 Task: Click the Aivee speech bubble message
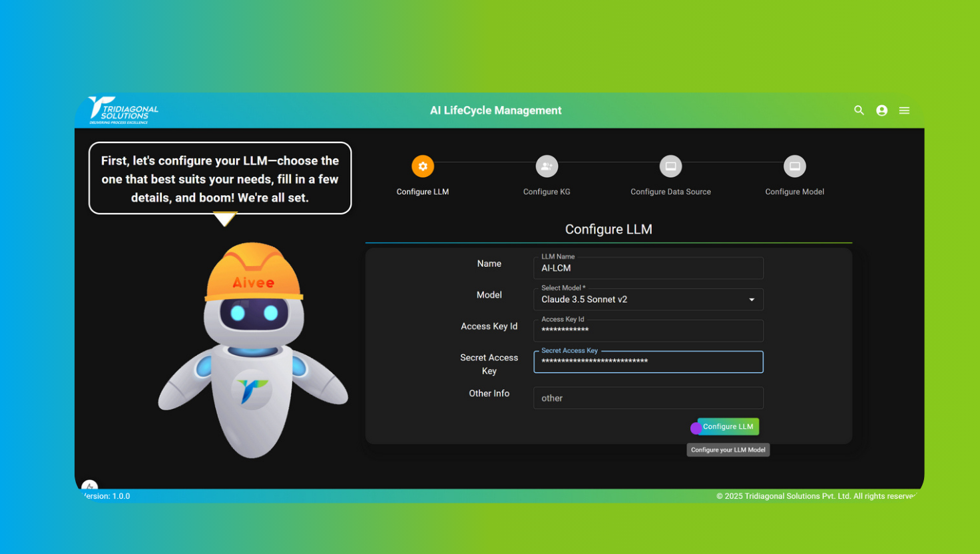[220, 178]
